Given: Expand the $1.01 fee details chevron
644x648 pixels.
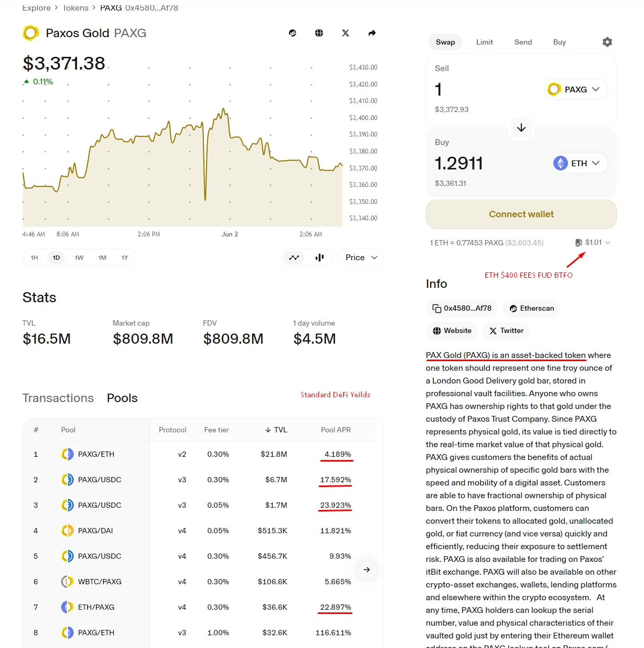Looking at the screenshot, I should (608, 243).
